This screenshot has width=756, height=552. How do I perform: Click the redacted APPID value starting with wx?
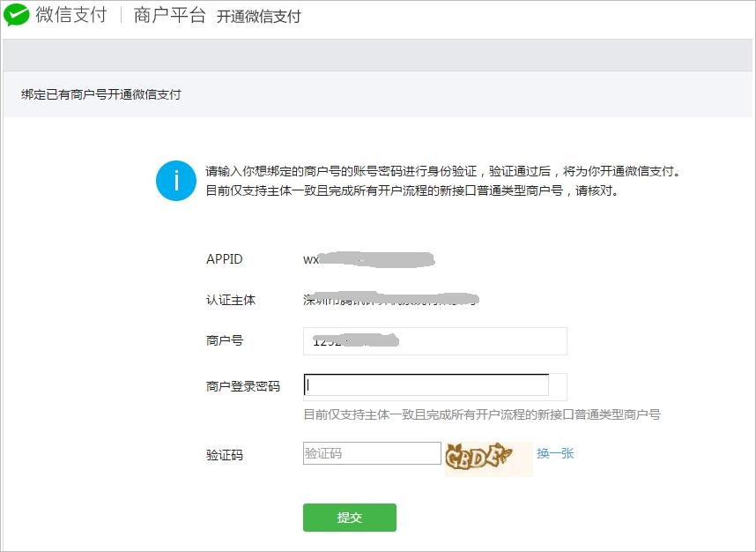(x=368, y=259)
